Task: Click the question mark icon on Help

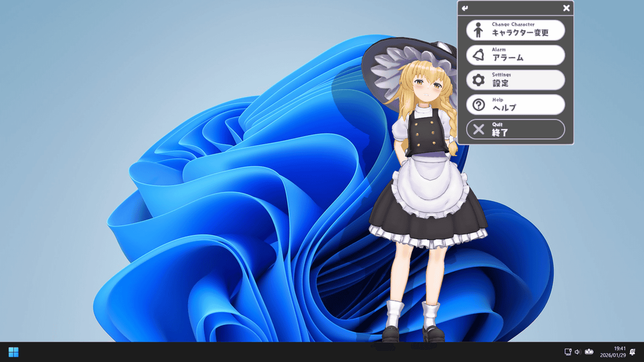Action: point(478,105)
